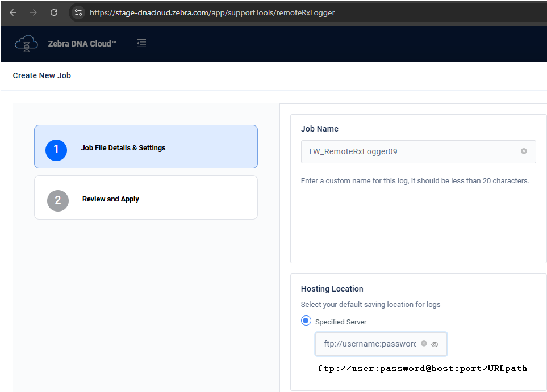
Task: Click the Zebra DNA Cloud title text
Action: point(82,43)
